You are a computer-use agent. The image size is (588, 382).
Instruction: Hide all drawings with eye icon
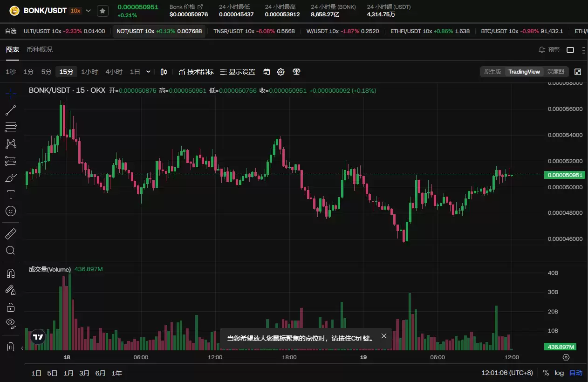pyautogui.click(x=11, y=323)
